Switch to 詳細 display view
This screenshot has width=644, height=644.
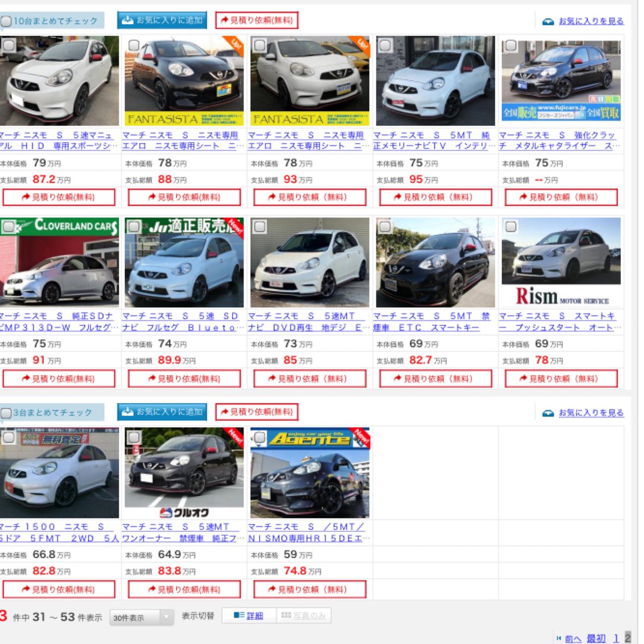(x=248, y=616)
